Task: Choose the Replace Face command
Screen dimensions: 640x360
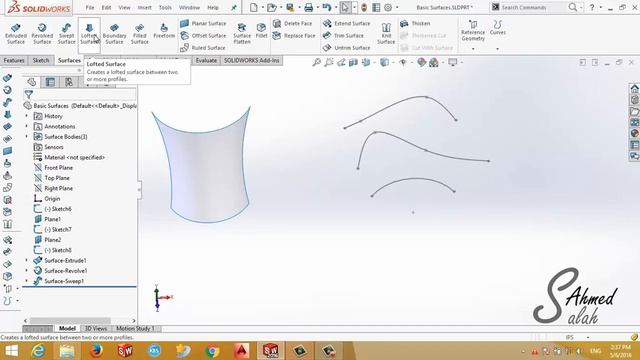Action: coord(294,36)
